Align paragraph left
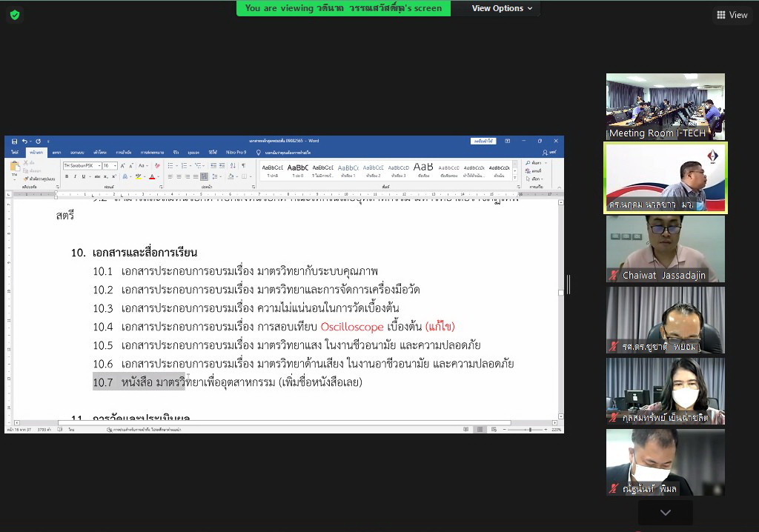759x532 pixels. pyautogui.click(x=170, y=176)
